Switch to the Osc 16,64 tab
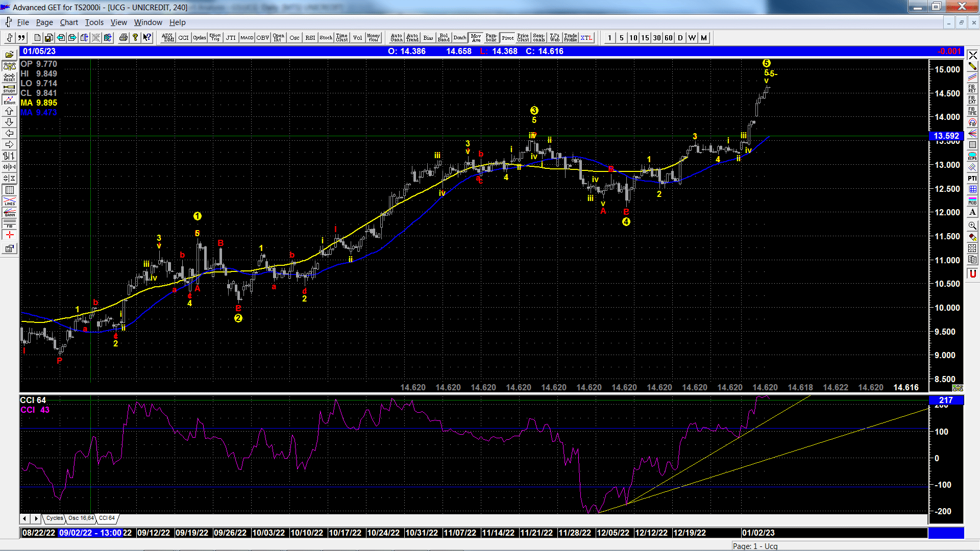The image size is (980, 551). (81, 518)
